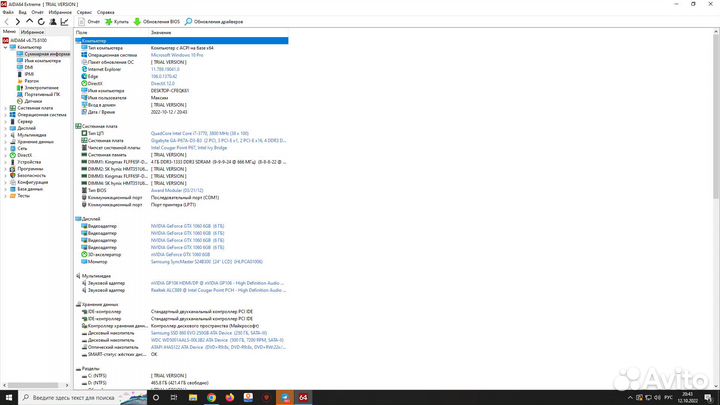Click the Forward navigation arrow in toolbar
The height and width of the screenshot is (405, 720).
pos(15,21)
